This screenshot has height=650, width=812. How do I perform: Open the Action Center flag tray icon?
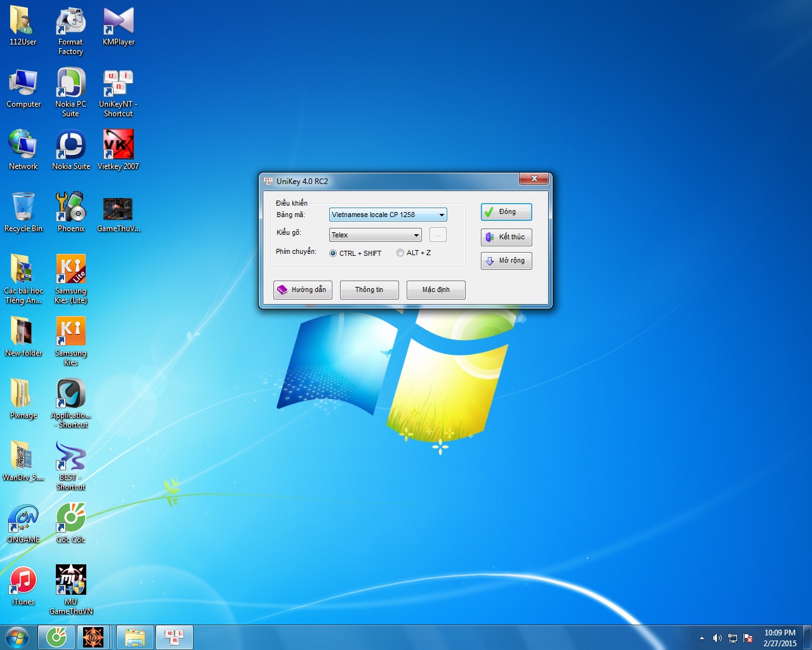[749, 638]
